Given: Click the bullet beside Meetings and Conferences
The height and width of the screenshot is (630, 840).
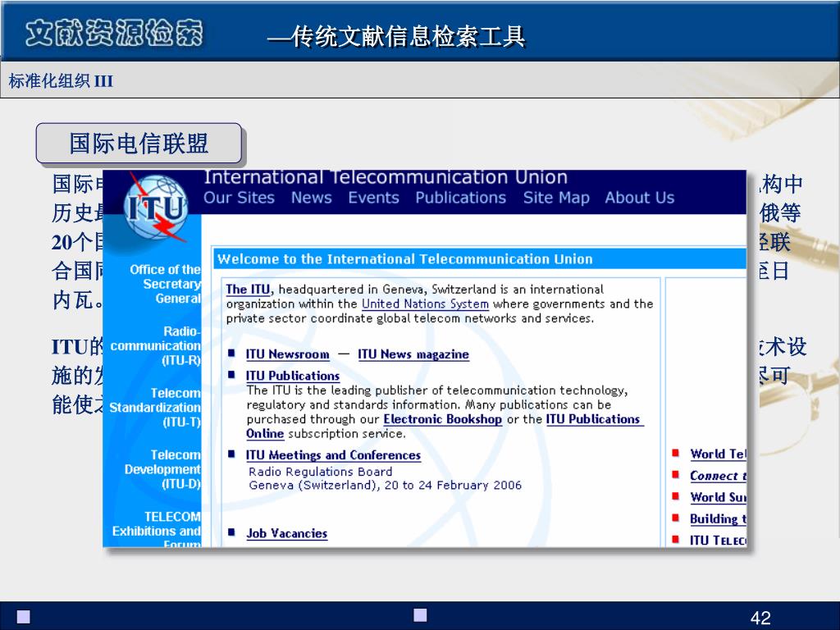Looking at the screenshot, I should coord(231,454).
